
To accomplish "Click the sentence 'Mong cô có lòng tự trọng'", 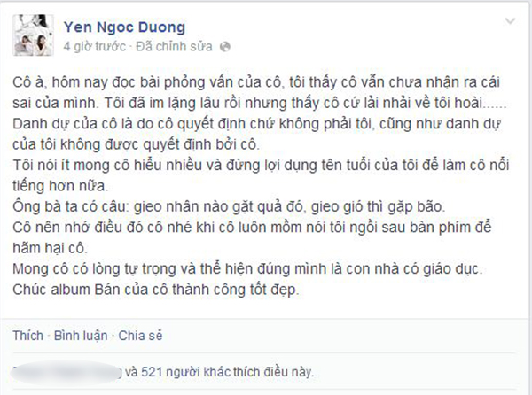I will [247, 269].
